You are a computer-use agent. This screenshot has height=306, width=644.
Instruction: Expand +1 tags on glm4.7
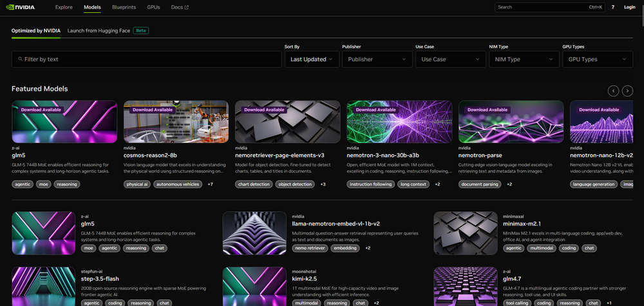[609, 303]
